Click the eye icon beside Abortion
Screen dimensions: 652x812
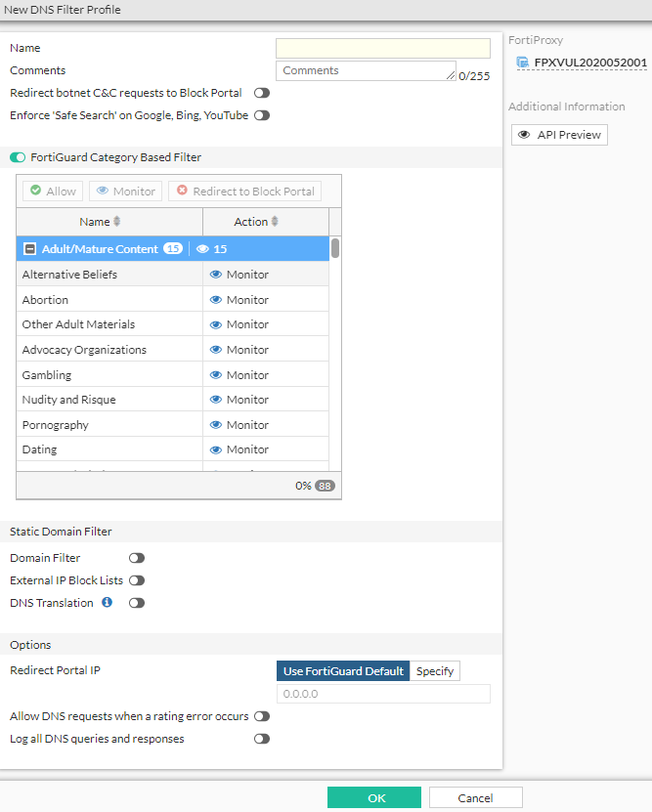pos(216,300)
